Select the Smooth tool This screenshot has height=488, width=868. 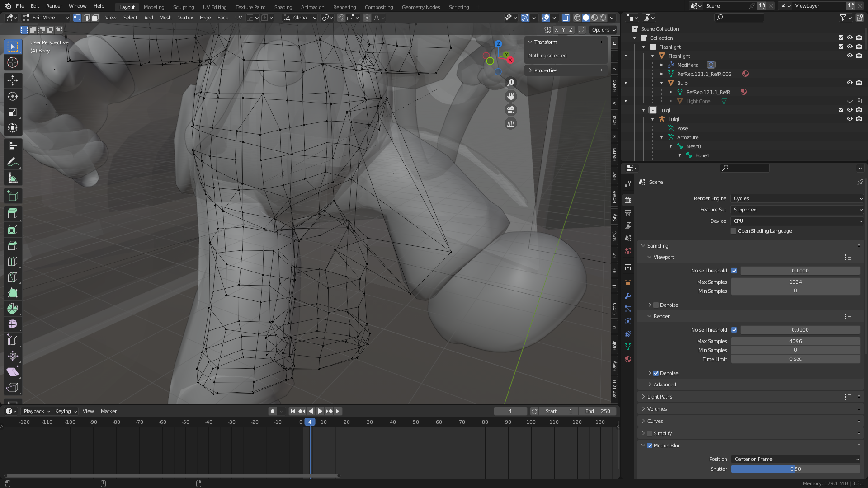click(x=13, y=324)
